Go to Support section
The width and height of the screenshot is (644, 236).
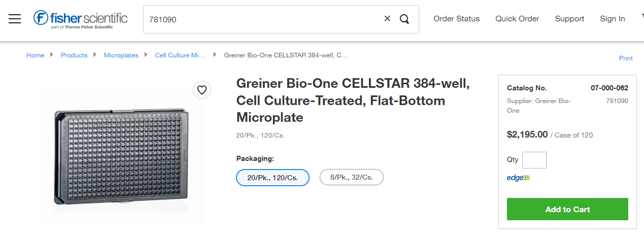(x=569, y=19)
